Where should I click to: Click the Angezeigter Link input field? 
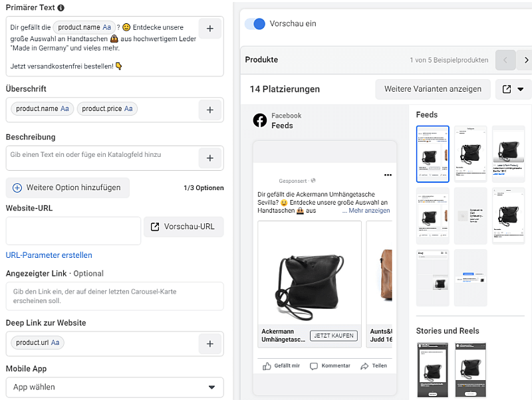click(x=114, y=296)
